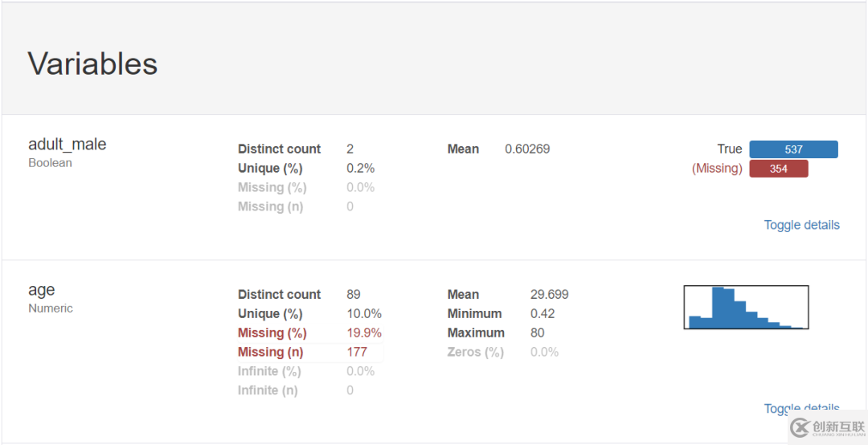
Task: Click the red Missing (%) label for age
Action: coord(272,333)
